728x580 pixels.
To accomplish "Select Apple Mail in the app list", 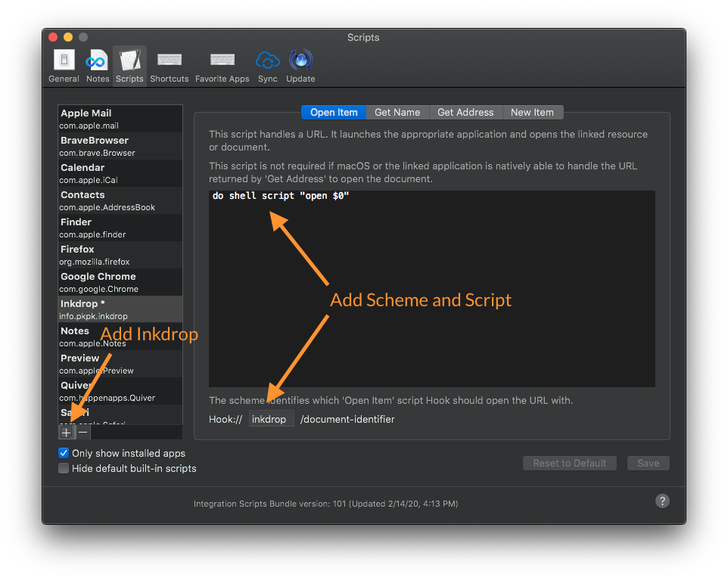I will [x=120, y=119].
